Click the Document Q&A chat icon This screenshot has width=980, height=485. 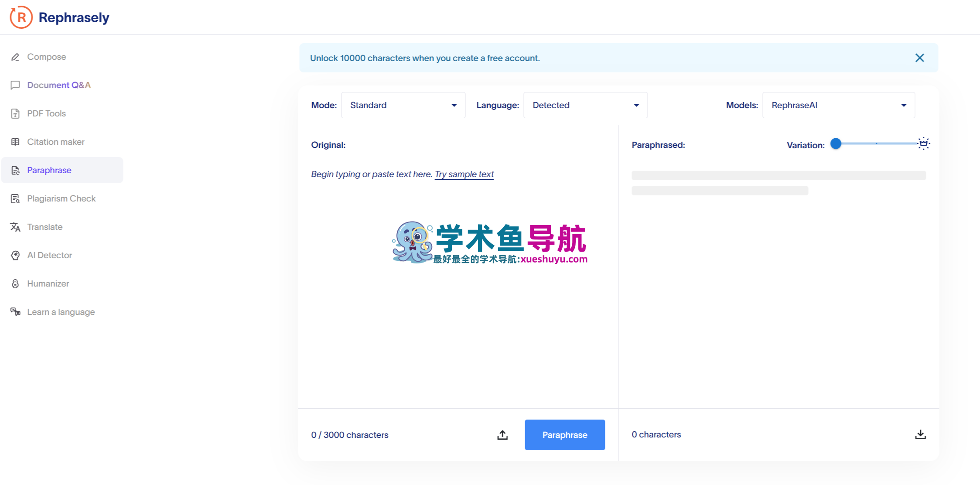click(15, 85)
